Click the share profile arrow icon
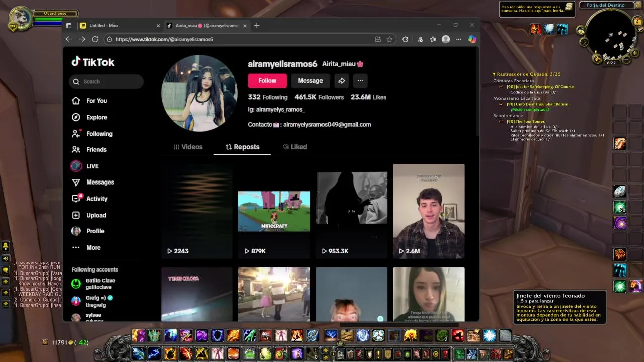The width and height of the screenshot is (644, 362). 341,81
